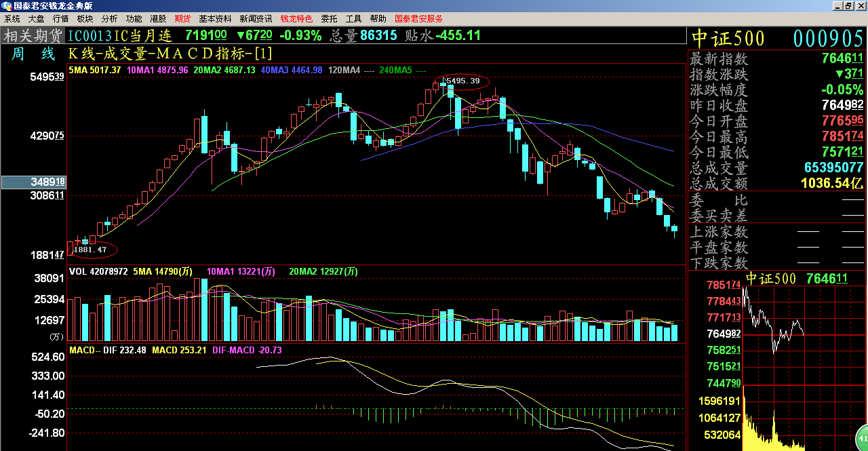Open the 功能 menu
Screen dimensions: 868x451
134,19
